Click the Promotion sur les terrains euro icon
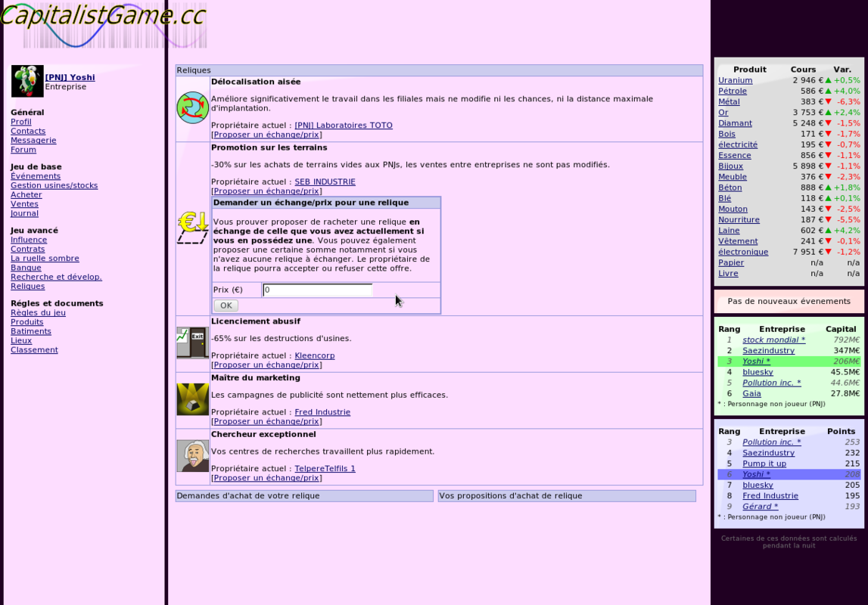Screen dimensions: 868x605 193,228
